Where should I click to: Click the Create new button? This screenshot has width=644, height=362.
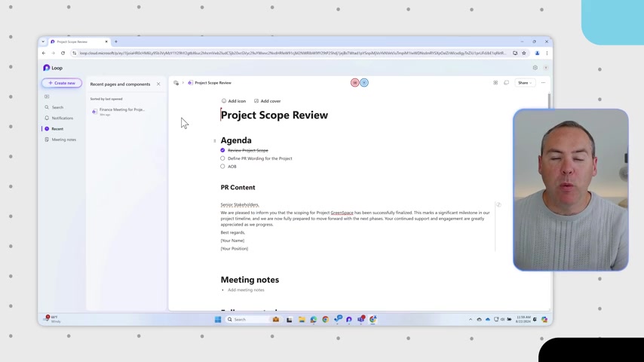point(62,83)
